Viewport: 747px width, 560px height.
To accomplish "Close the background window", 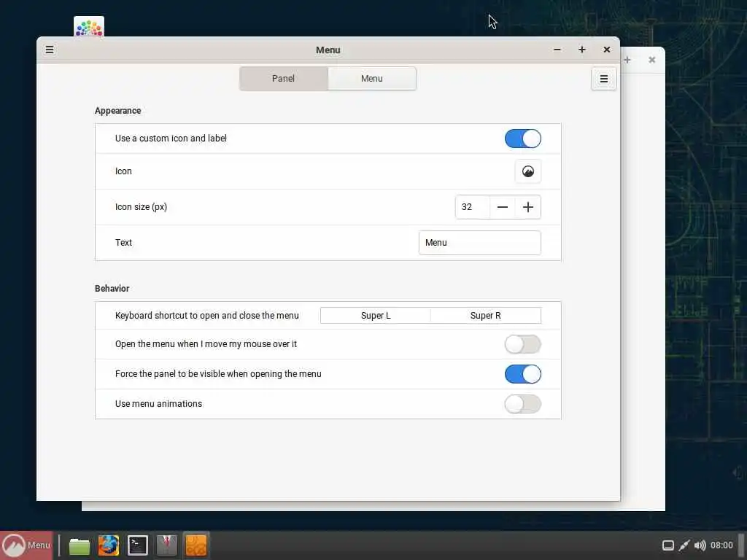I will click(651, 60).
